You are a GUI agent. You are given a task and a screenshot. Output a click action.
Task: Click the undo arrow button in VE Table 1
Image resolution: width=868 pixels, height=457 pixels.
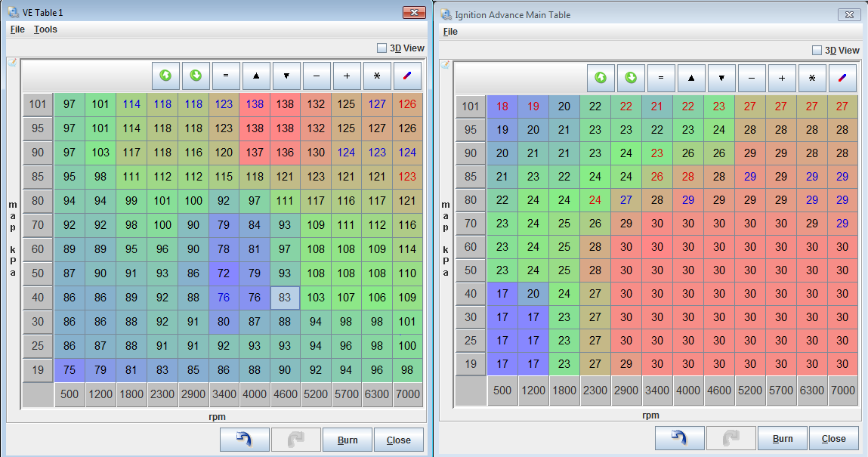(245, 440)
